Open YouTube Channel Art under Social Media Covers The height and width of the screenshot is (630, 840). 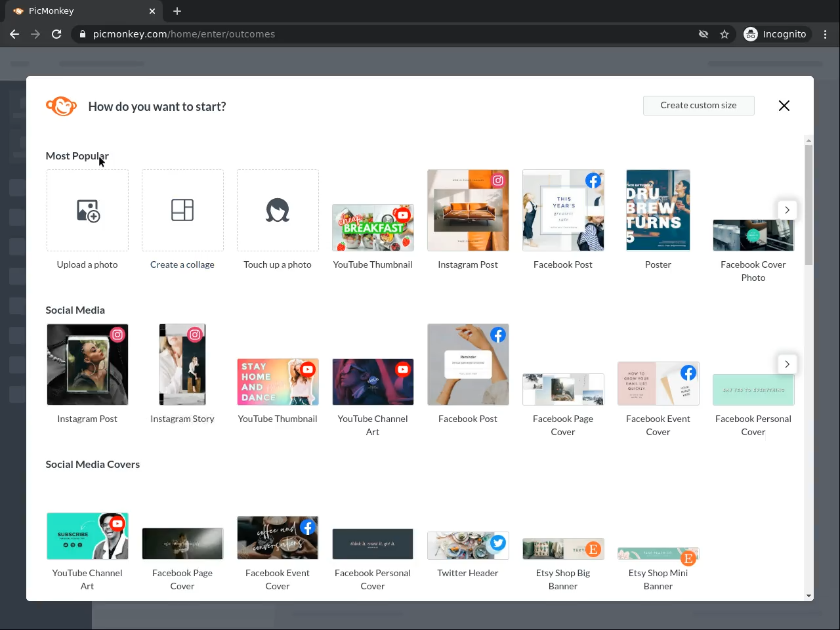pyautogui.click(x=87, y=536)
